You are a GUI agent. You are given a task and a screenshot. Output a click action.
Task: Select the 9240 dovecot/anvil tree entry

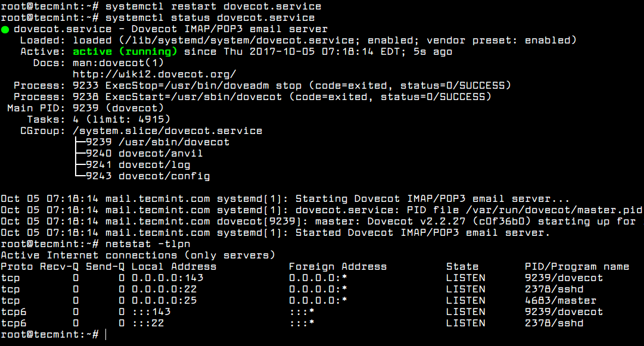(x=144, y=154)
